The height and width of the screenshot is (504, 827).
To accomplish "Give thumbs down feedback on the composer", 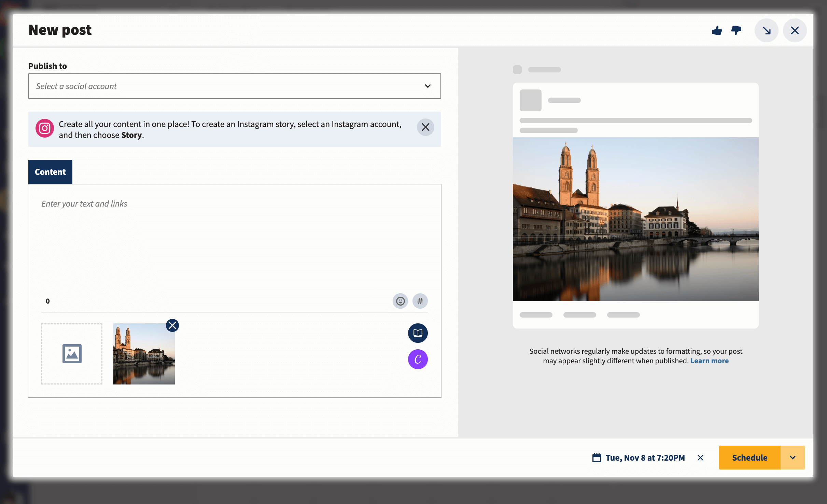I will coord(737,30).
